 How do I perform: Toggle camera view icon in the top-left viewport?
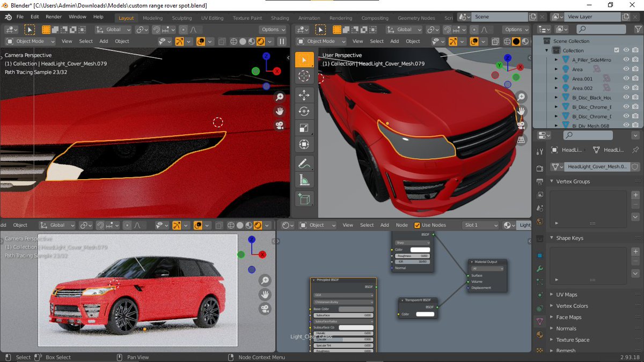pyautogui.click(x=280, y=125)
